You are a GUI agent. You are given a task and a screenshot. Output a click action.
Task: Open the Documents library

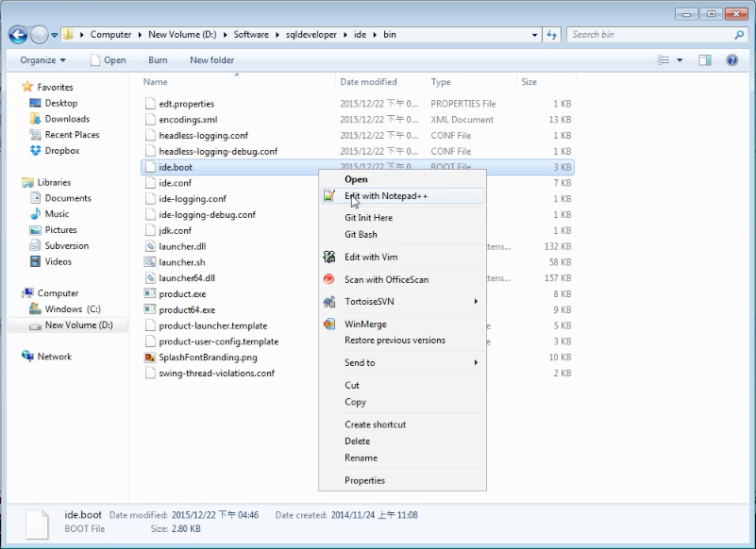pos(60,199)
